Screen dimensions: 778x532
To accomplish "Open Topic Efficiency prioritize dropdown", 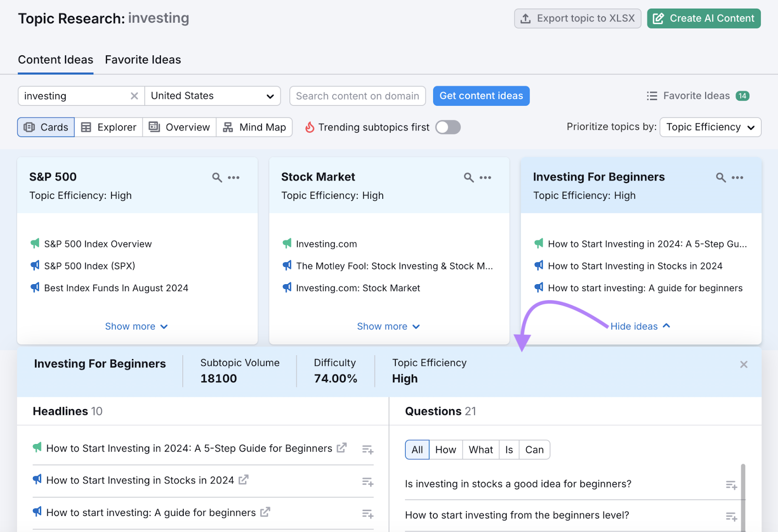I will coord(710,127).
